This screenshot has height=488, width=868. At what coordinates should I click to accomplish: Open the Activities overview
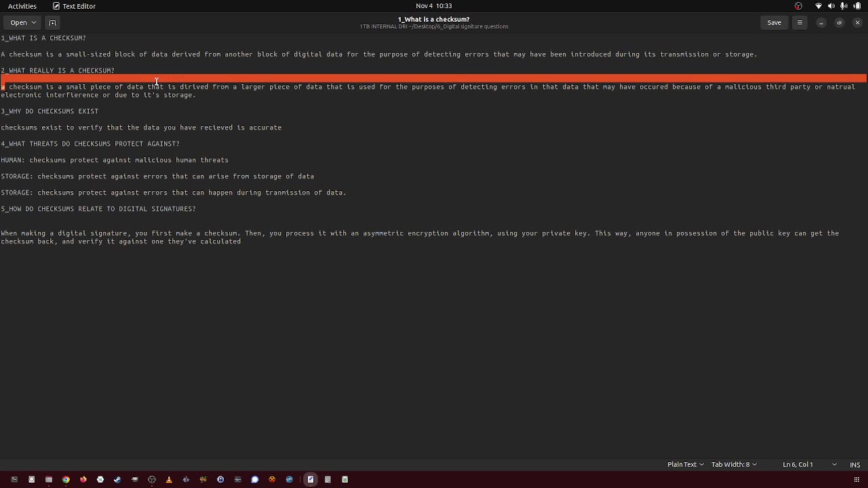pos(22,6)
